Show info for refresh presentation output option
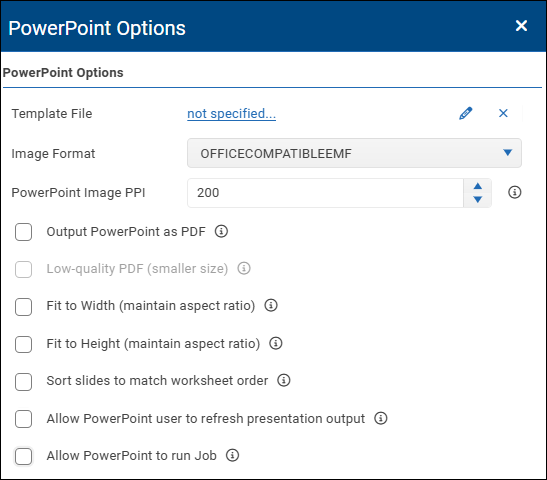The height and width of the screenshot is (480, 547). pyautogui.click(x=381, y=418)
